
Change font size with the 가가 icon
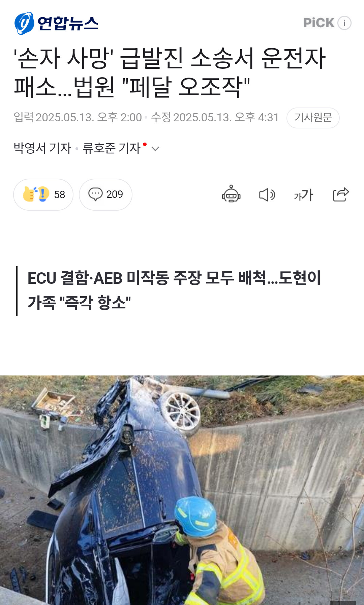click(304, 195)
